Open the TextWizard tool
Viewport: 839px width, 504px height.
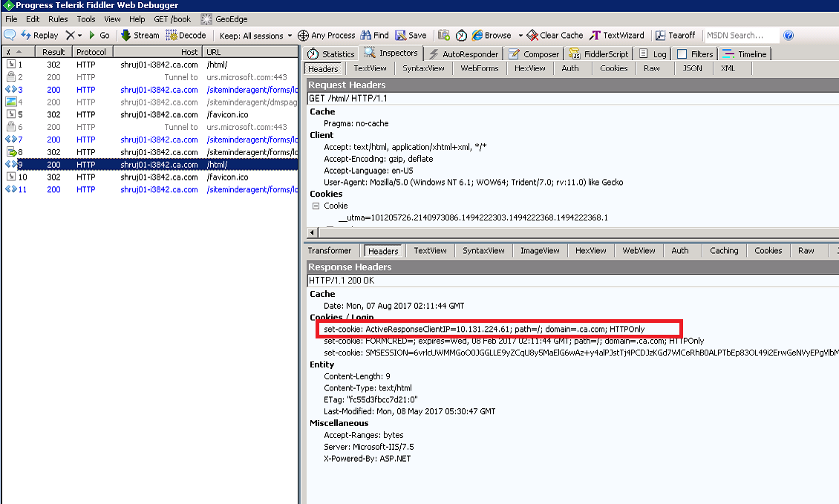click(x=617, y=36)
